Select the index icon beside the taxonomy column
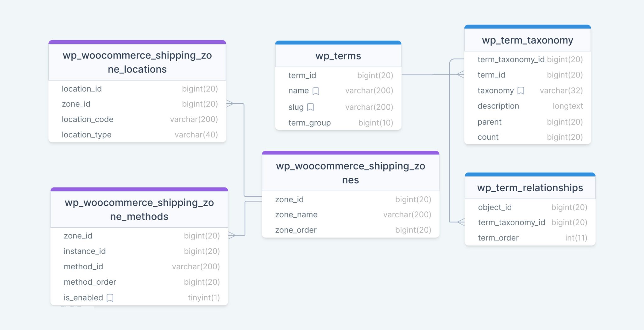Screen dimensions: 644x330 [x=521, y=91]
